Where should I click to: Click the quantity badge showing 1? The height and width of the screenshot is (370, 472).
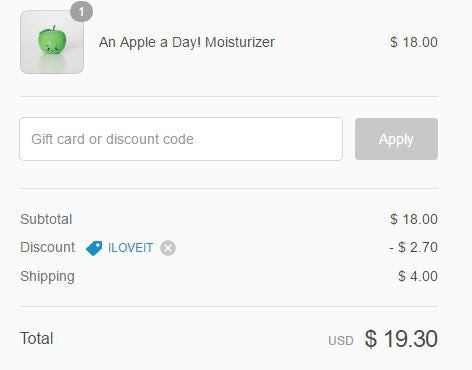(x=81, y=12)
